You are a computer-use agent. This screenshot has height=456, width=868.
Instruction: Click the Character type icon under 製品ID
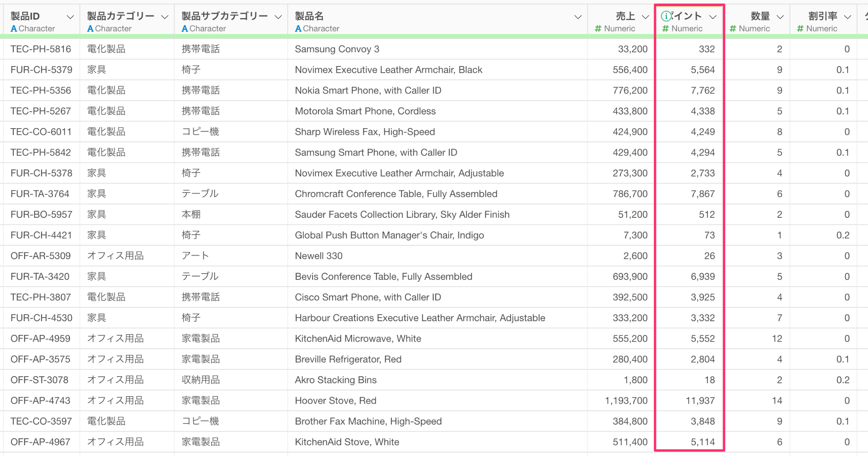(x=14, y=29)
